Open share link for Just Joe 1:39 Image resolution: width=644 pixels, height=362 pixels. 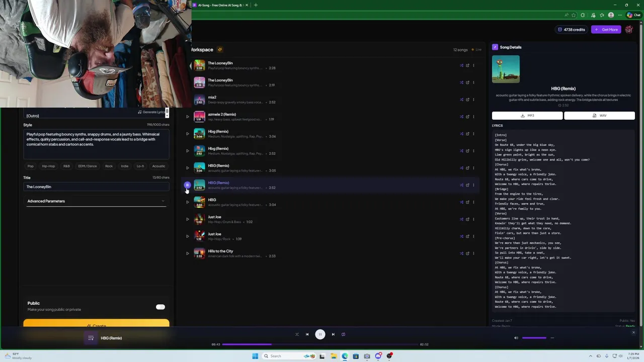click(x=467, y=236)
